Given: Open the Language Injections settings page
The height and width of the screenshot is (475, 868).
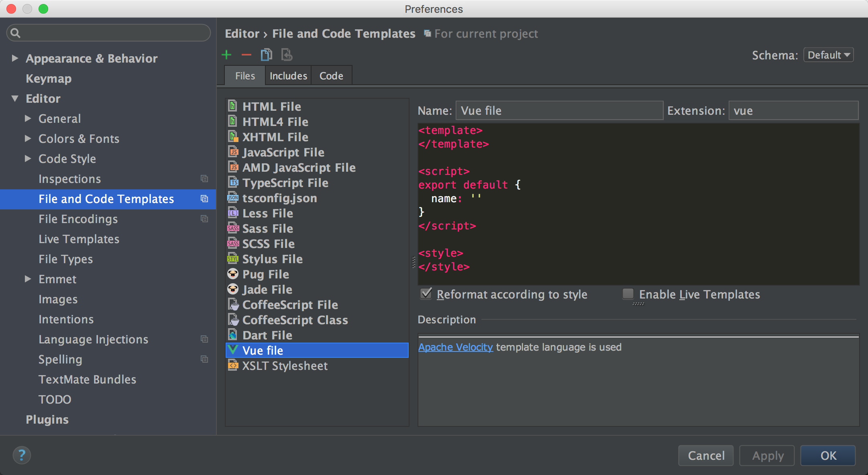Looking at the screenshot, I should tap(93, 339).
